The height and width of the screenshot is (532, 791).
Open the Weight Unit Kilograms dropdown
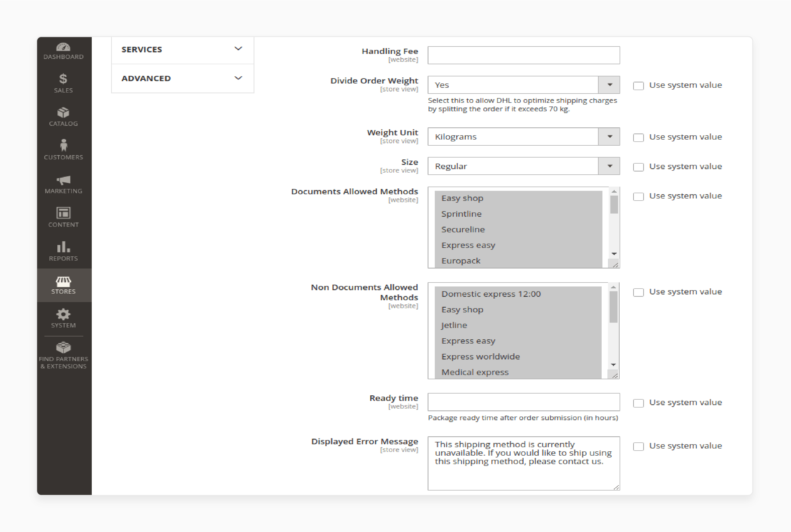coord(523,136)
